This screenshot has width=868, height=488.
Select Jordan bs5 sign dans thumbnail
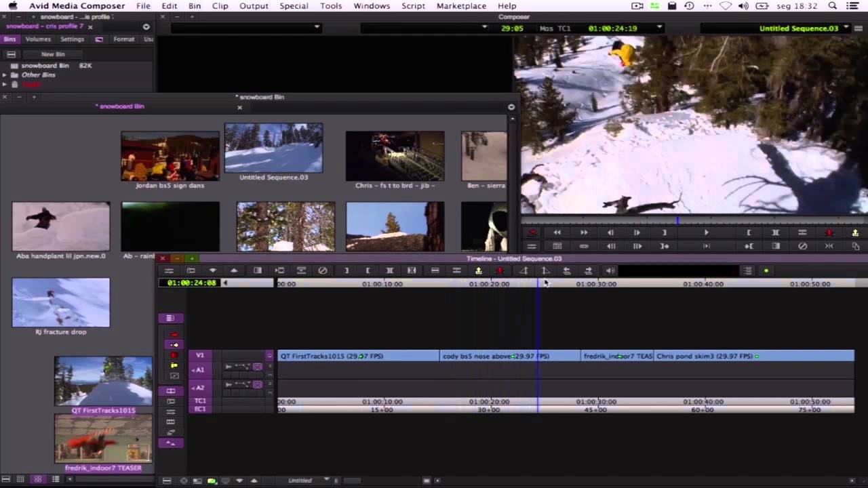[170, 157]
